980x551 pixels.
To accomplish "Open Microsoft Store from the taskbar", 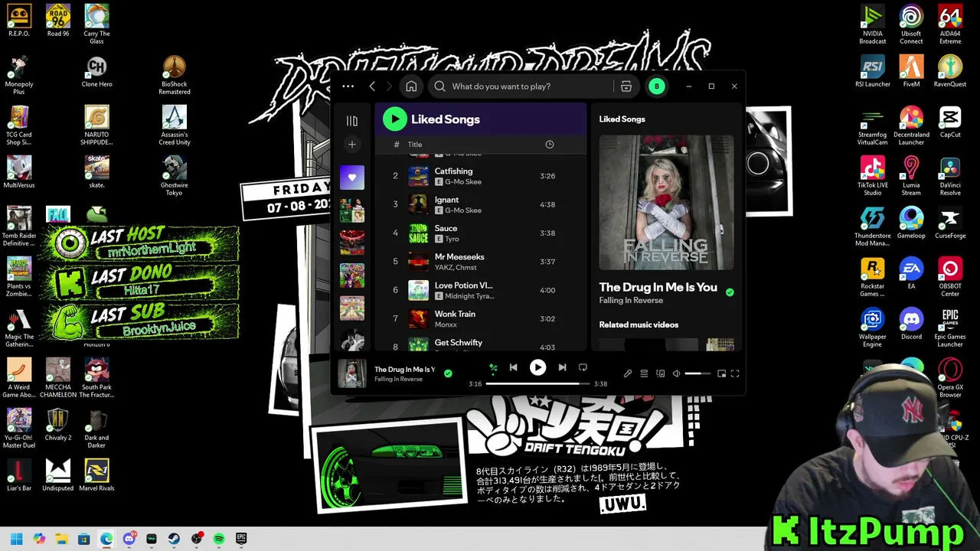I will pos(84,539).
